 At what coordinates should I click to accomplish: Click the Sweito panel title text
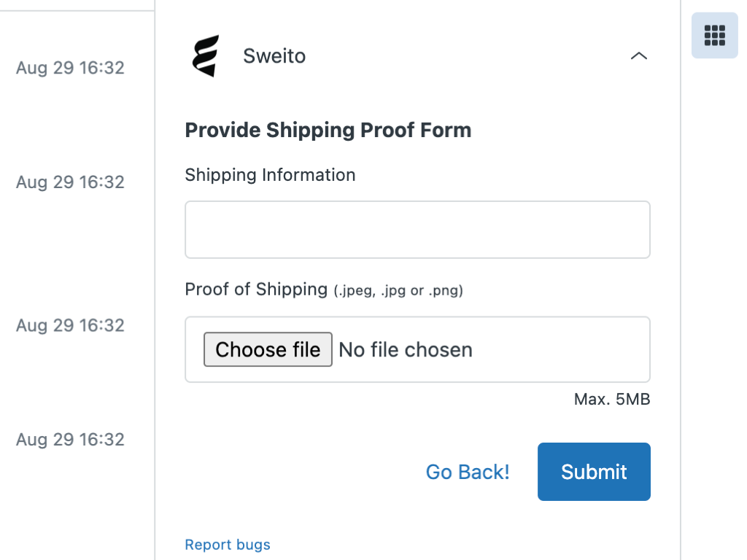coord(274,56)
